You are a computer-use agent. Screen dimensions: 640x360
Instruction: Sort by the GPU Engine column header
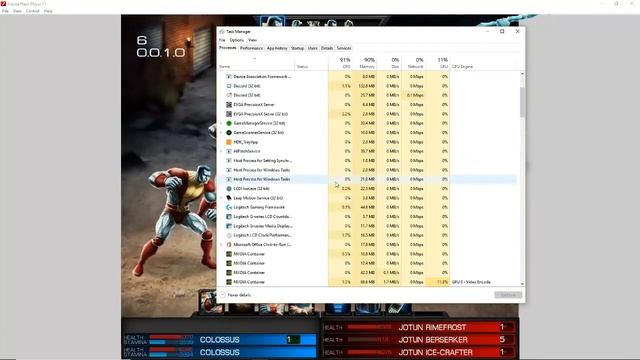coord(483,63)
